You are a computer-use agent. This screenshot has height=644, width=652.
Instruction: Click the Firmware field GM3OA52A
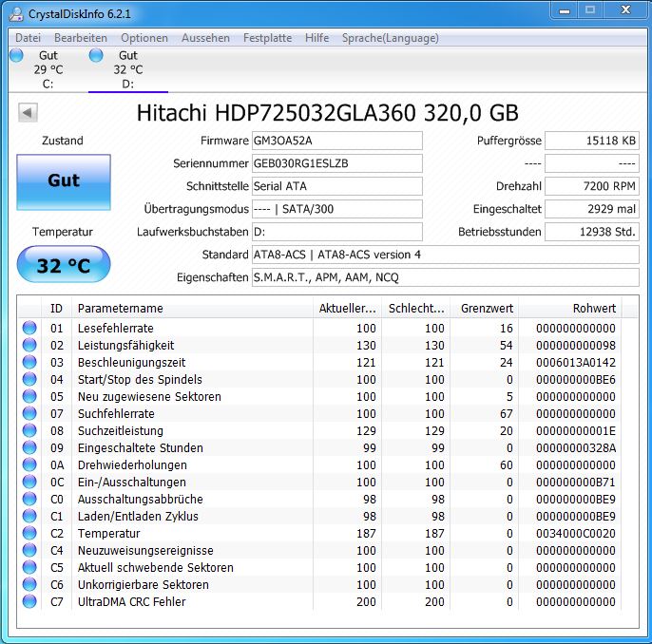click(337, 141)
